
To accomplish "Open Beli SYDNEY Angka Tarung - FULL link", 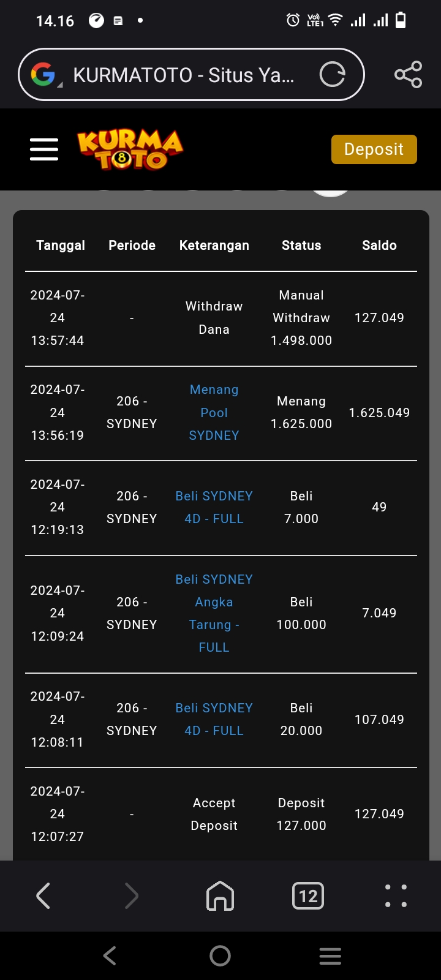I will coord(214,613).
